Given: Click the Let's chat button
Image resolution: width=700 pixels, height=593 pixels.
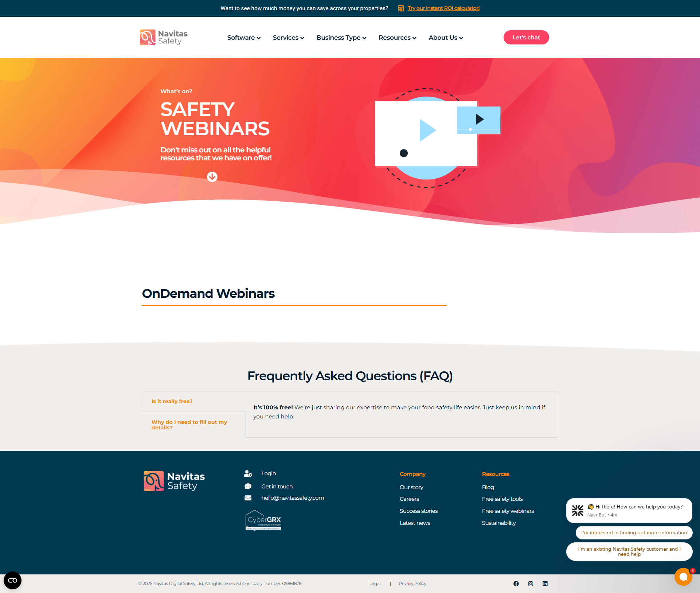Looking at the screenshot, I should coord(526,38).
